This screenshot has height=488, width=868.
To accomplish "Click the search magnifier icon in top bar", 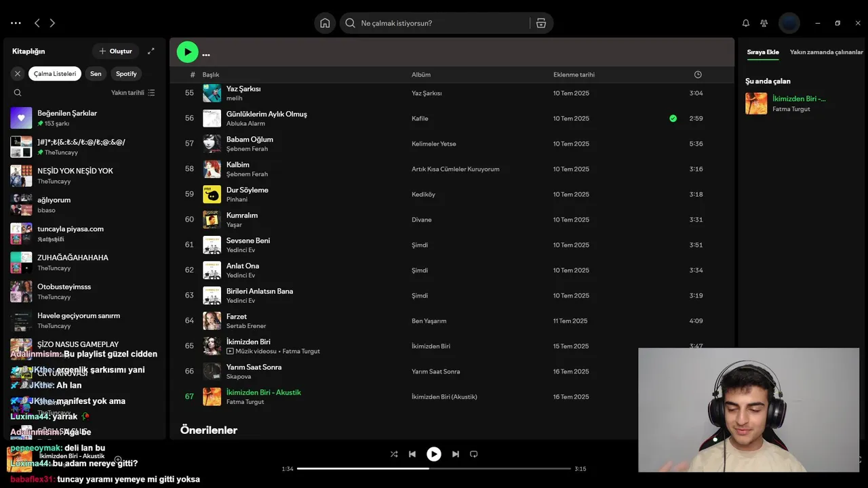I will tap(351, 23).
